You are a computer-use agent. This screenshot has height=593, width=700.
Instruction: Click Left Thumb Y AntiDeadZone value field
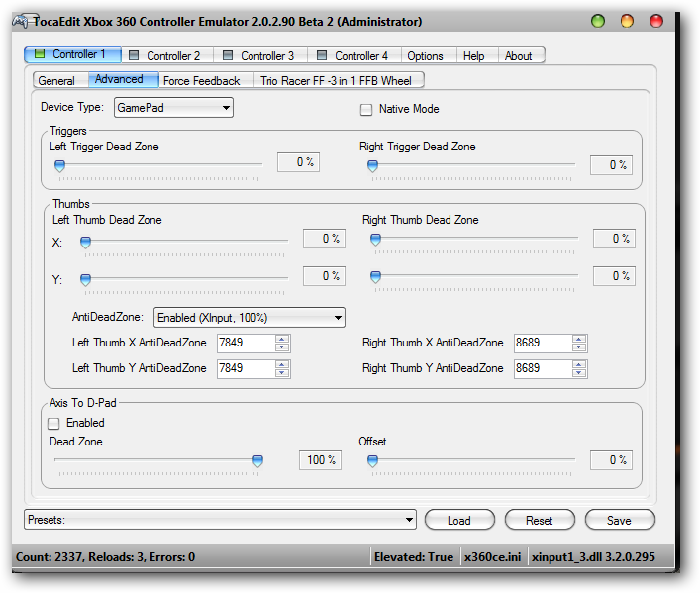click(x=246, y=369)
